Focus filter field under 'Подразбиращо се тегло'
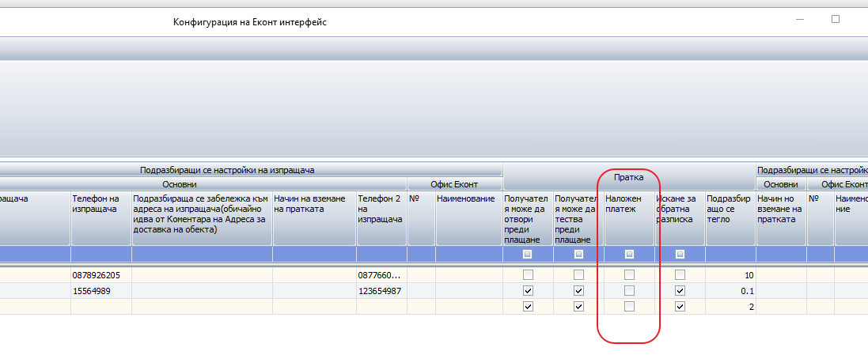This screenshot has height=355, width=868. pyautogui.click(x=730, y=255)
